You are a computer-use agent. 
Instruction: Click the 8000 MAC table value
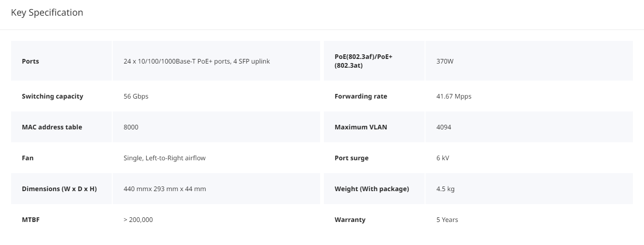click(x=131, y=127)
